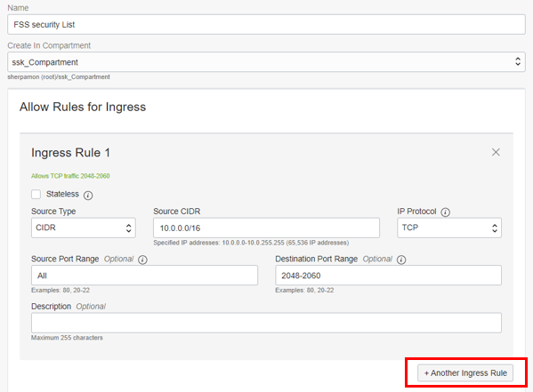
Task: Click Destination Port Range field showing 2048-2060
Action: pos(388,276)
